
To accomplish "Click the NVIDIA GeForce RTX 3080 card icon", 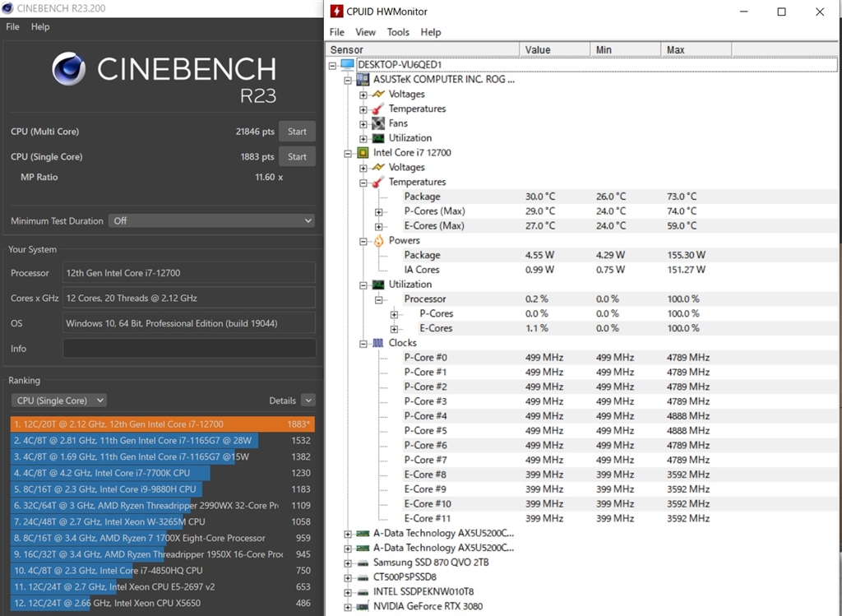I will (363, 606).
